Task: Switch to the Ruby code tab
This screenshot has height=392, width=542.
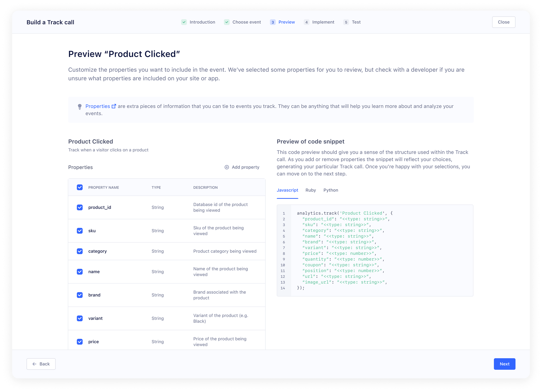Action: [x=310, y=190]
